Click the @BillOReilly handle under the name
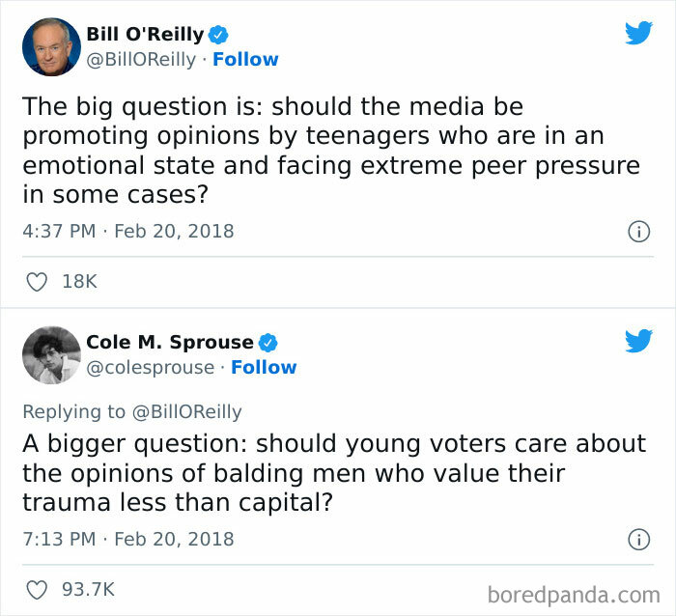Viewport: 676px width, 616px height. [x=144, y=60]
